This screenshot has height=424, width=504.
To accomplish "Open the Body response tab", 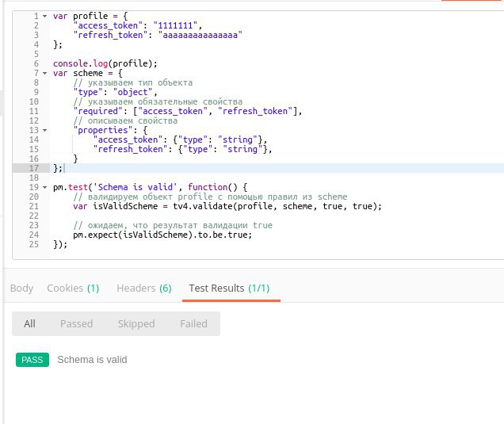I will coord(21,288).
